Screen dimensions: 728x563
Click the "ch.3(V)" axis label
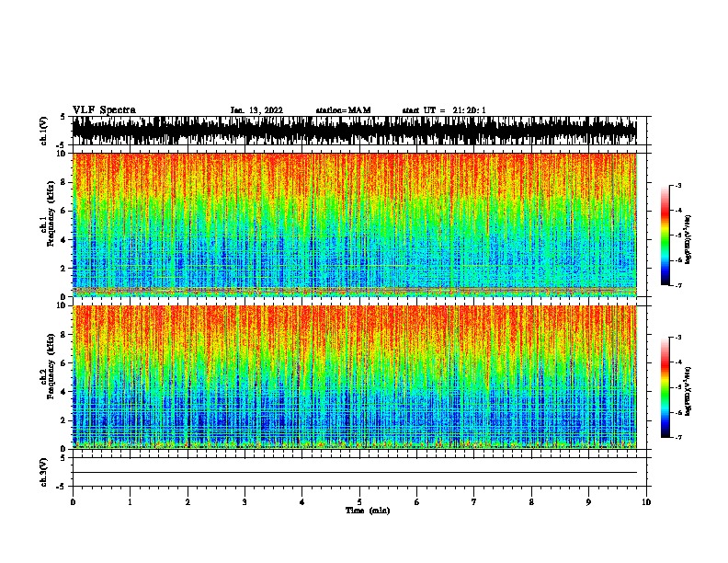click(x=43, y=473)
